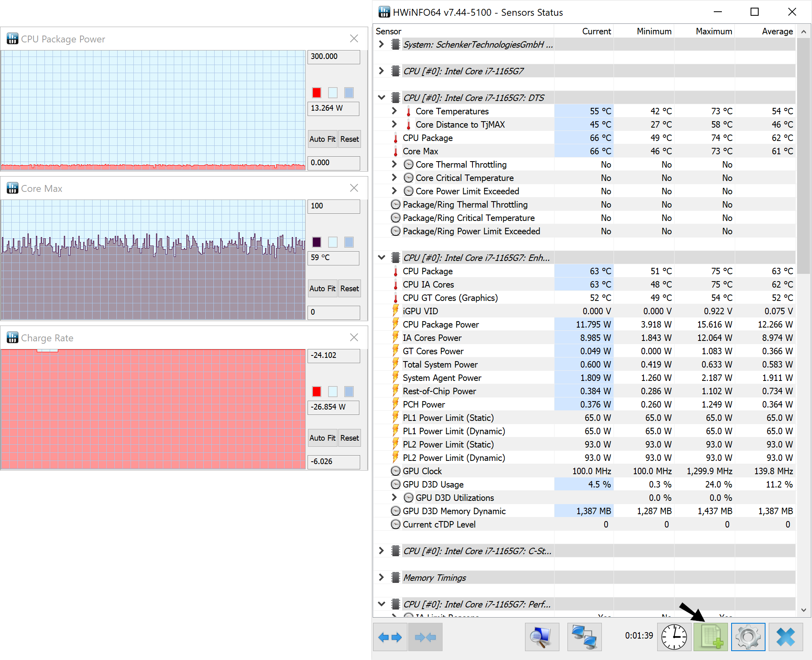Click Auto Fit in Charge Rate graph
812x660 pixels.
point(322,438)
